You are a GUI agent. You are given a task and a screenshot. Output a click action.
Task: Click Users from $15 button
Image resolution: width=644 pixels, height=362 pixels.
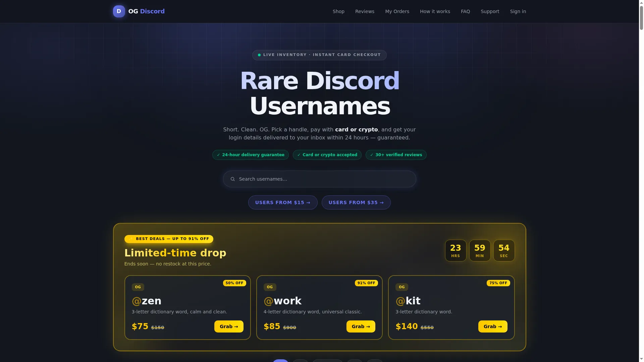(283, 202)
